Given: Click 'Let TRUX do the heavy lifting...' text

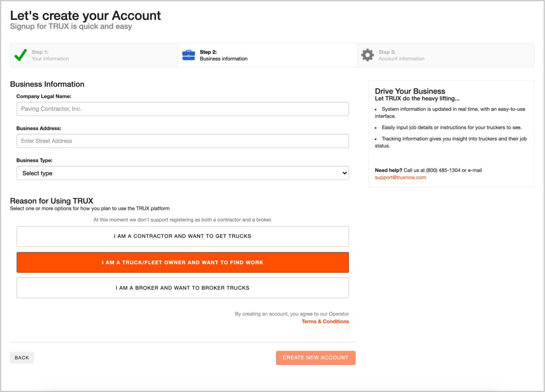Looking at the screenshot, I should pos(417,98).
